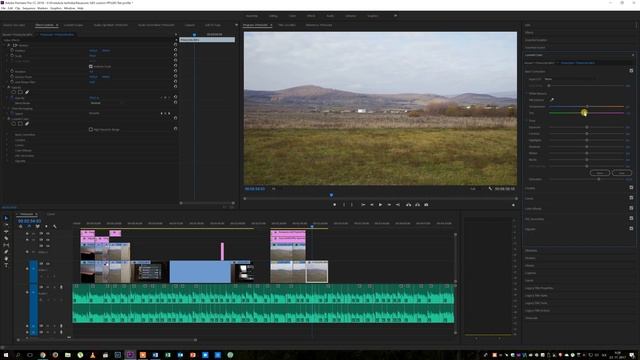
Task: Click the Export Frame camera icon
Action: 426,204
